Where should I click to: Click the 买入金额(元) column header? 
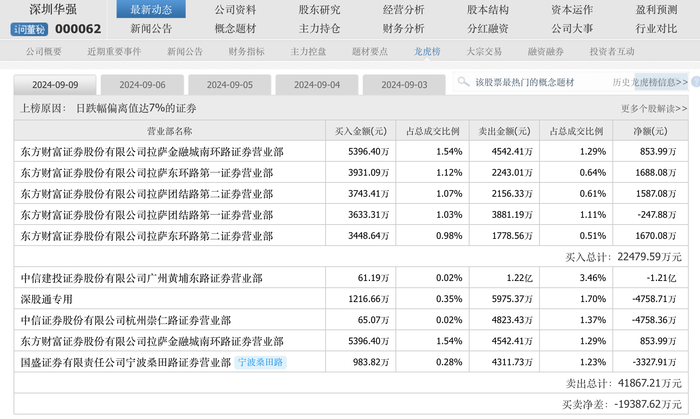(x=361, y=131)
